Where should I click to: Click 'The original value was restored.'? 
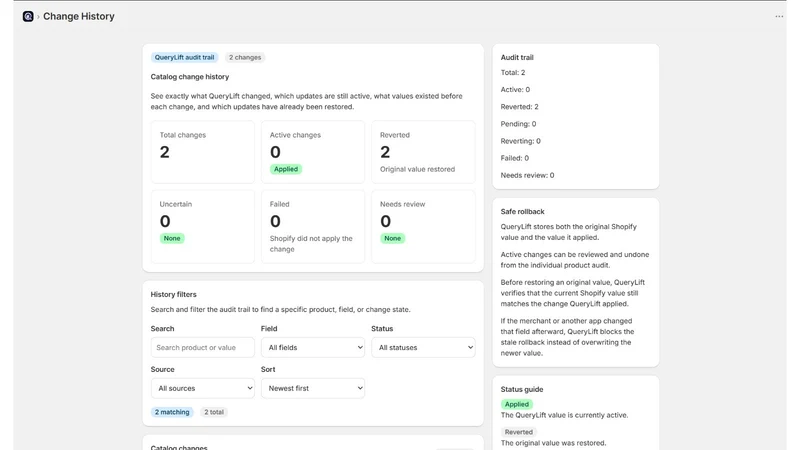click(554, 443)
